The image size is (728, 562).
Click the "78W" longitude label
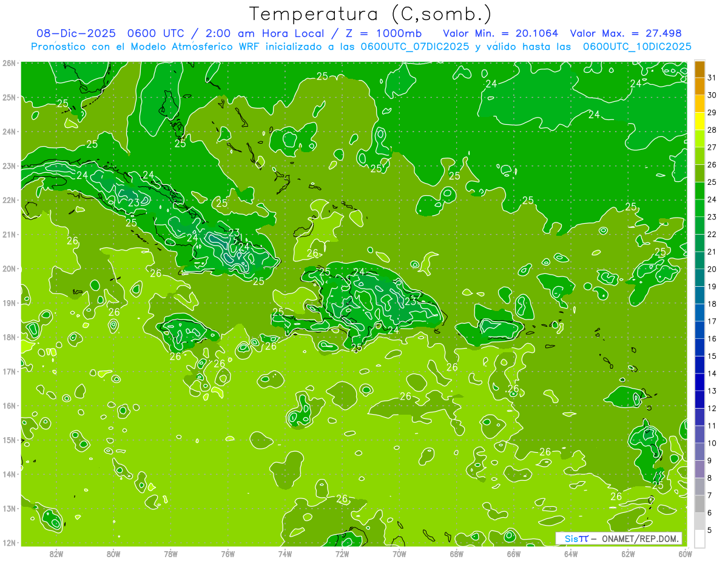coord(170,554)
